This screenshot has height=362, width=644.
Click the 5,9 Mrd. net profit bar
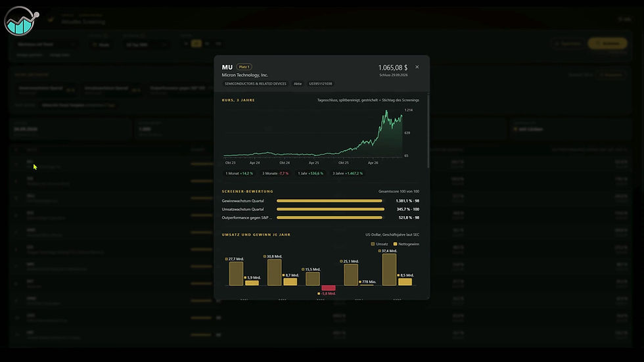(252, 283)
